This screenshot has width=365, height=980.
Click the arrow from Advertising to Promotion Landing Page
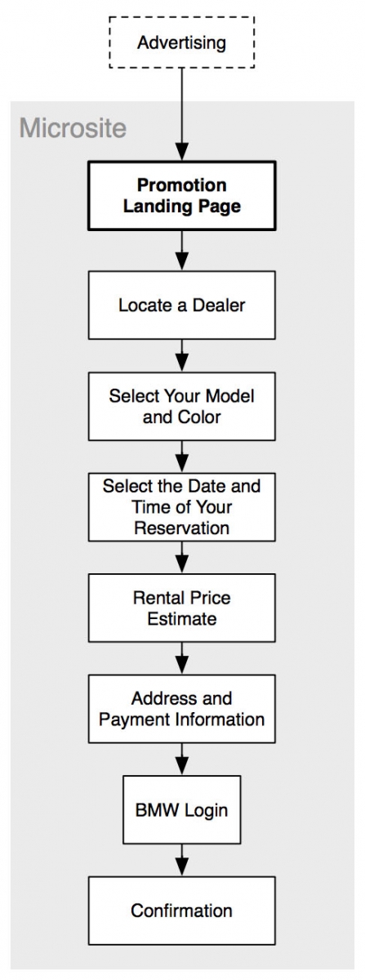181,114
